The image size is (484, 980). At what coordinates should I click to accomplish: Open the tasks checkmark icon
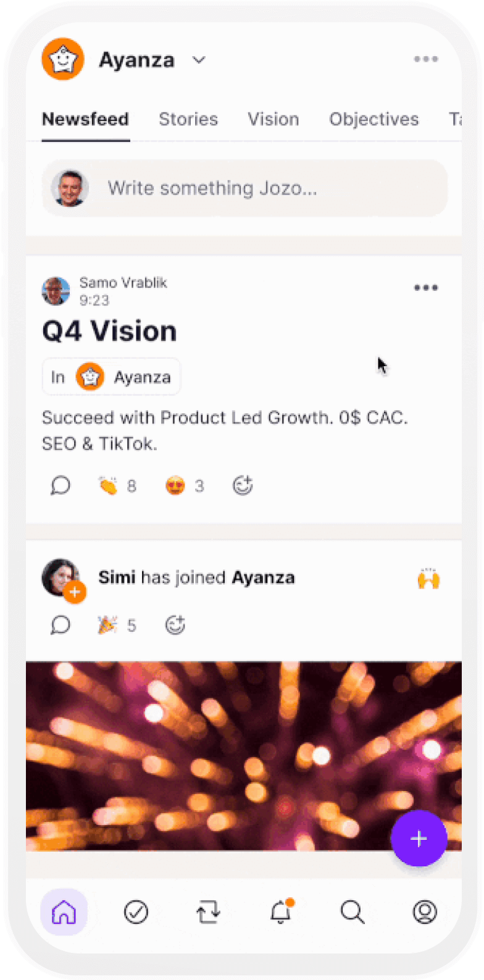pyautogui.click(x=136, y=911)
